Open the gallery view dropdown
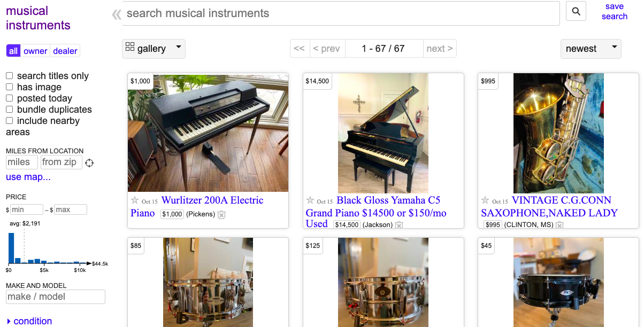644x327 pixels. coord(154,49)
